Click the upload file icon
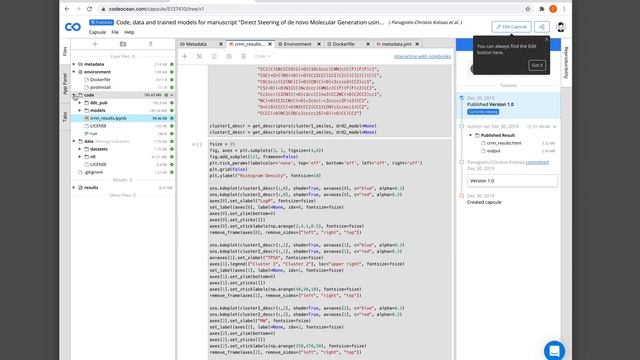The width and height of the screenshot is (640, 360). pyautogui.click(x=151, y=44)
